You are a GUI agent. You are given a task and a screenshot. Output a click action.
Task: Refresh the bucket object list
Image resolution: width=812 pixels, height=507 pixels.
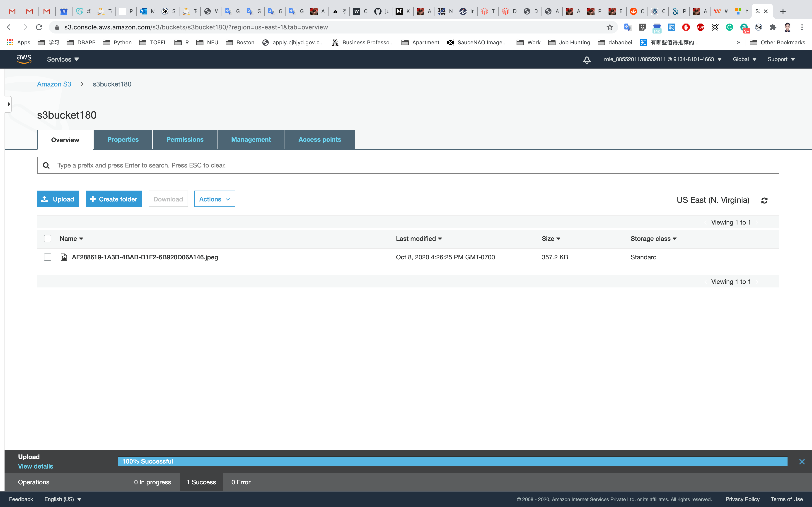(764, 201)
